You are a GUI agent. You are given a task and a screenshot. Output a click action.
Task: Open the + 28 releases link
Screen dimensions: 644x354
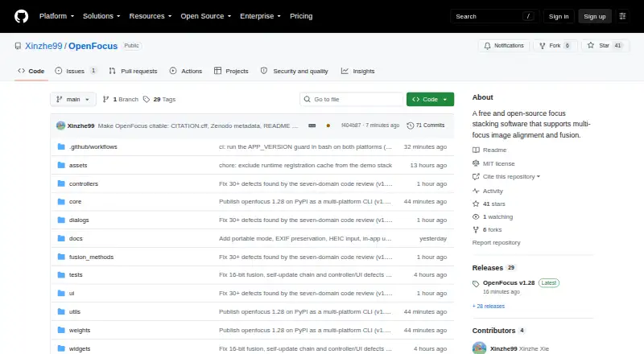click(489, 307)
